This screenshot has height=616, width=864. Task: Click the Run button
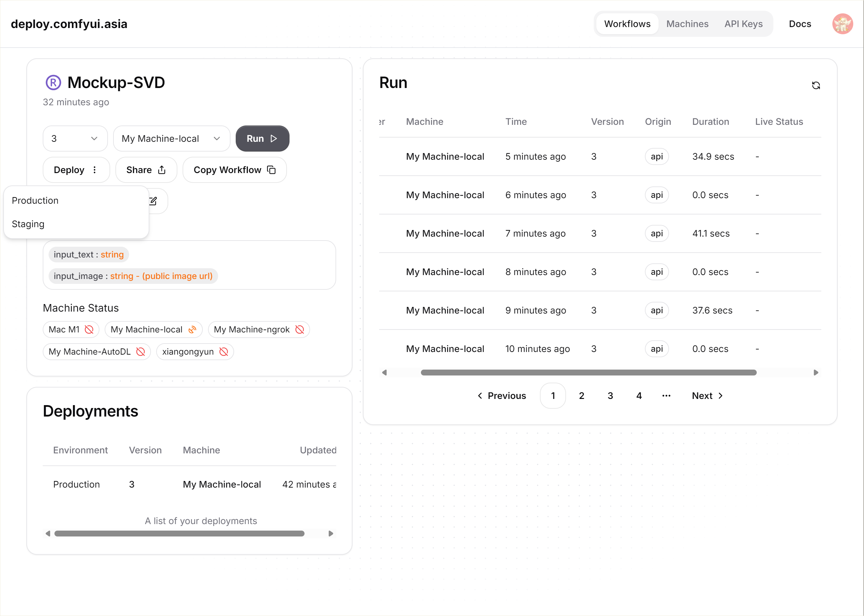pos(262,139)
